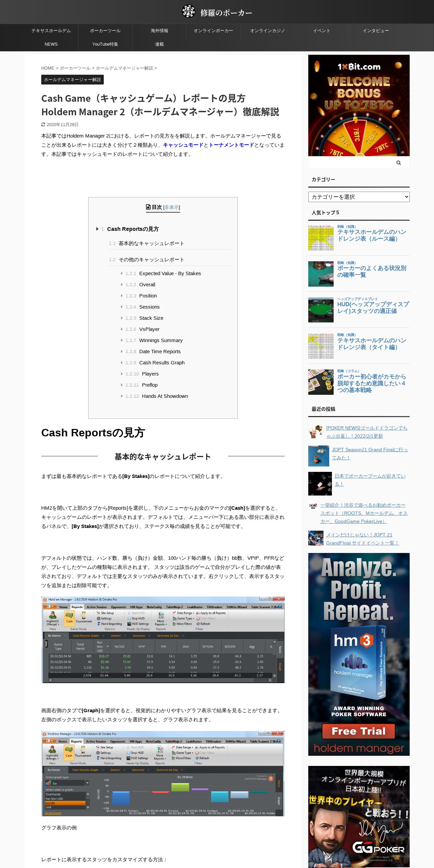Open JOPT 21 サイドイベント一覧 post
Image resolution: width=434 pixels, height=868 pixels.
coord(362,539)
